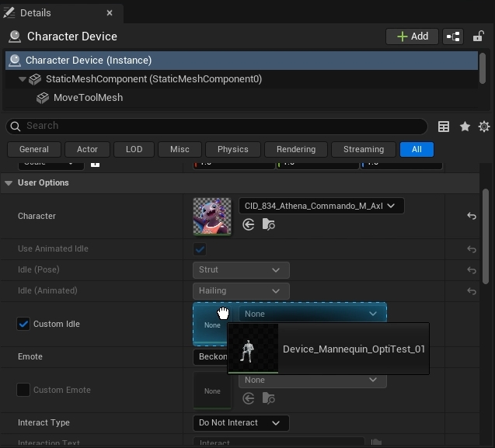Collapse the User Options section
The image size is (495, 448).
click(x=9, y=183)
